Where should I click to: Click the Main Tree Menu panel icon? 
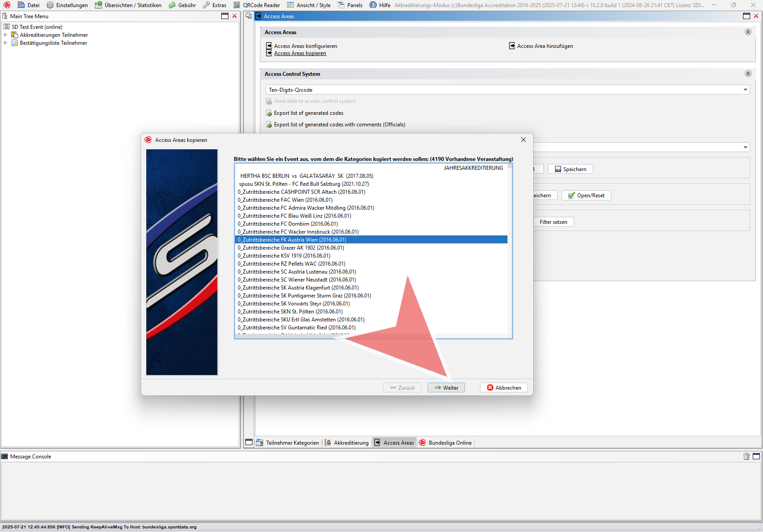click(5, 16)
